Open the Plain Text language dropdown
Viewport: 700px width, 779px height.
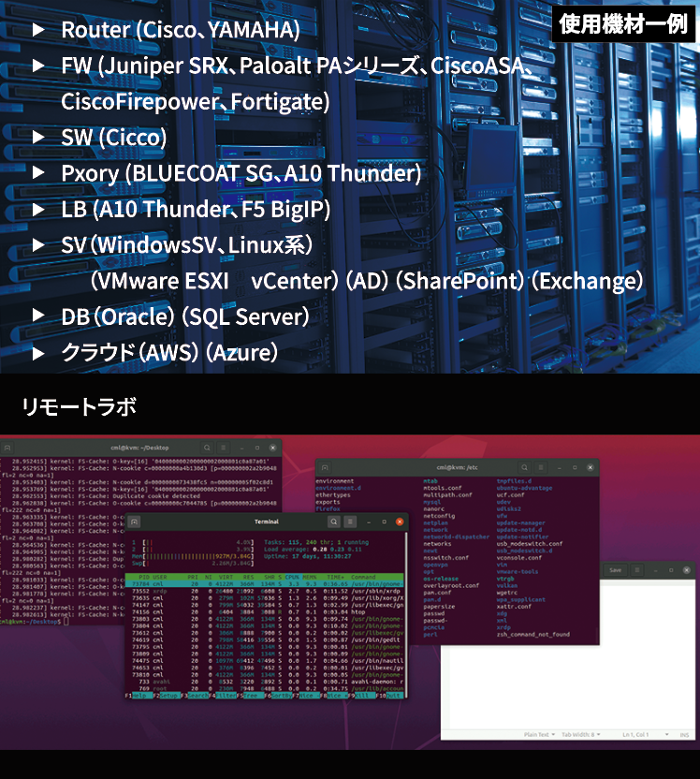[539, 734]
